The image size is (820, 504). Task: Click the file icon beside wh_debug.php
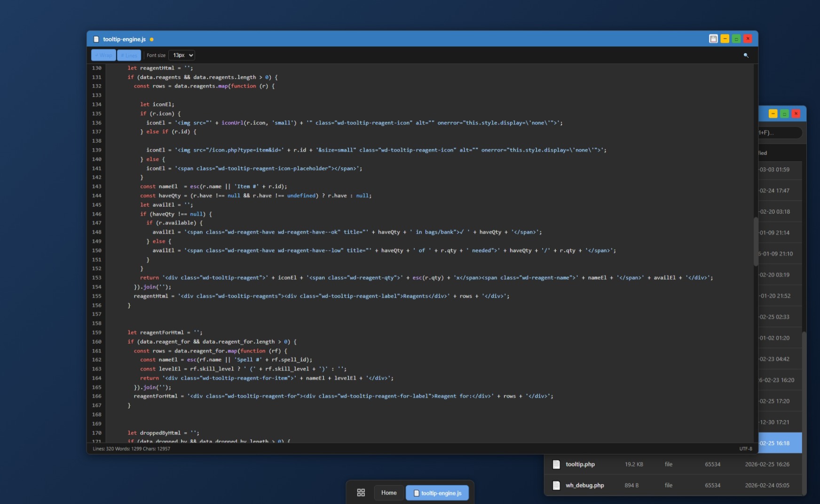point(557,485)
